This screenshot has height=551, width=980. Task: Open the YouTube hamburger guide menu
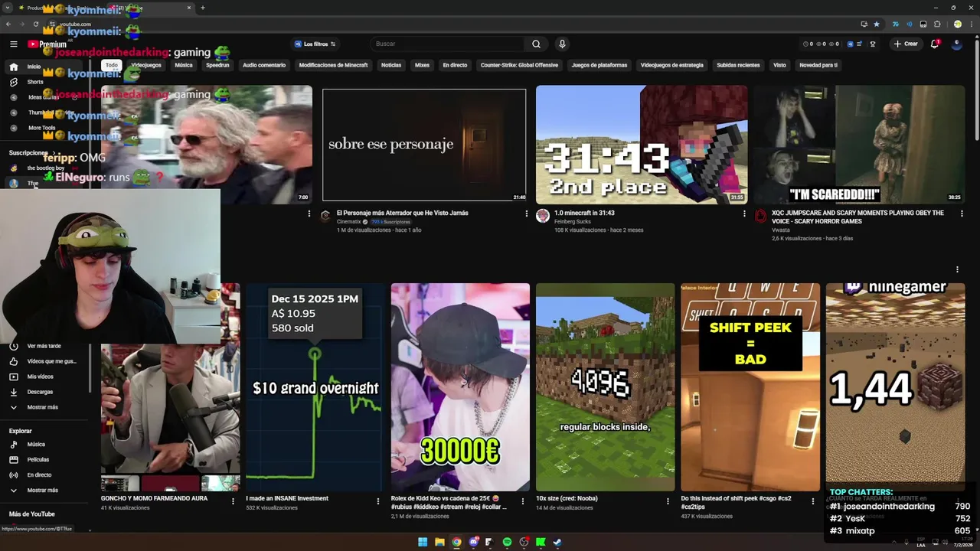tap(13, 44)
